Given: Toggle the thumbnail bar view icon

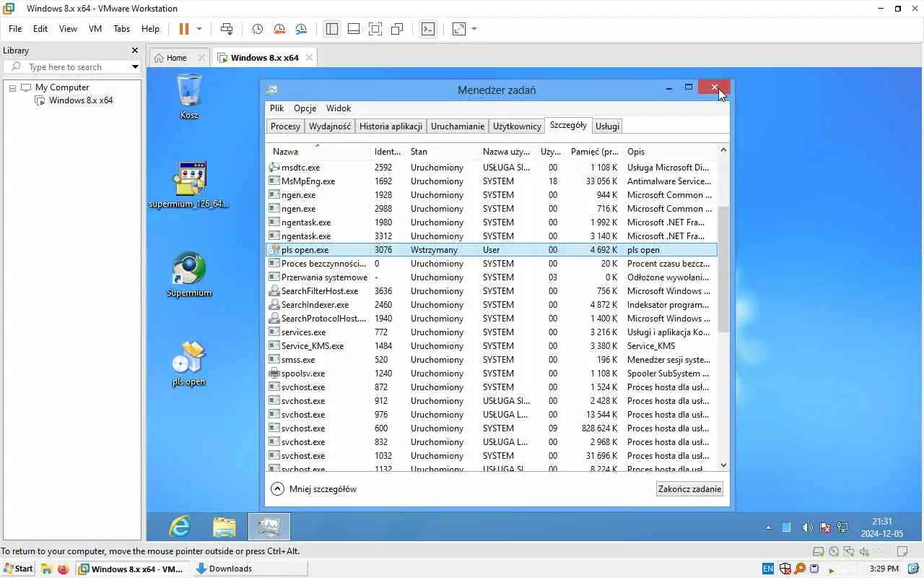Looking at the screenshot, I should (x=354, y=29).
